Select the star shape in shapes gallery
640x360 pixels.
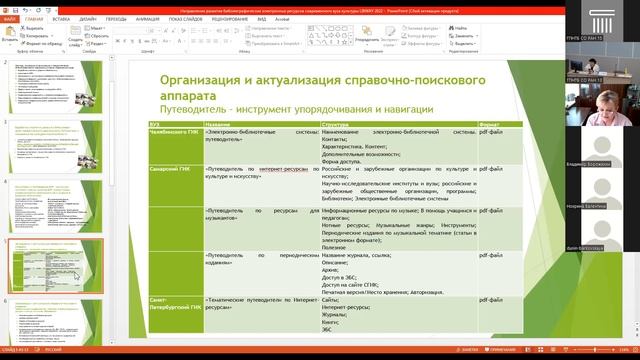[344, 42]
